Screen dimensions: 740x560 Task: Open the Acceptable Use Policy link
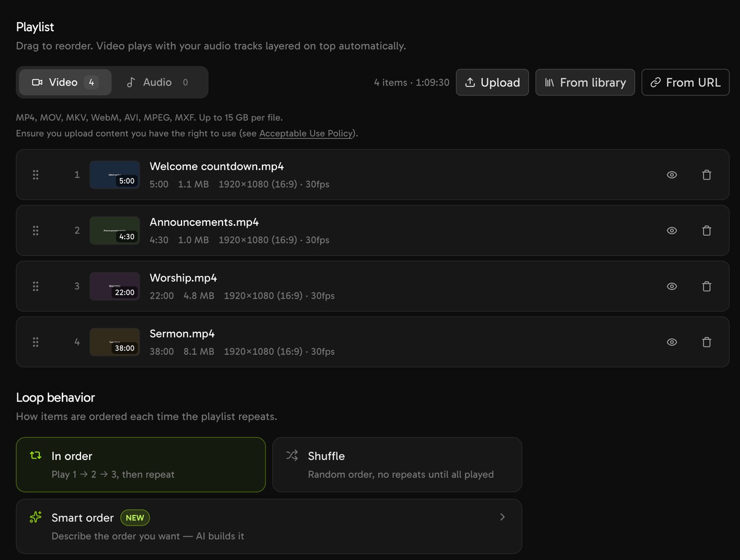click(306, 133)
